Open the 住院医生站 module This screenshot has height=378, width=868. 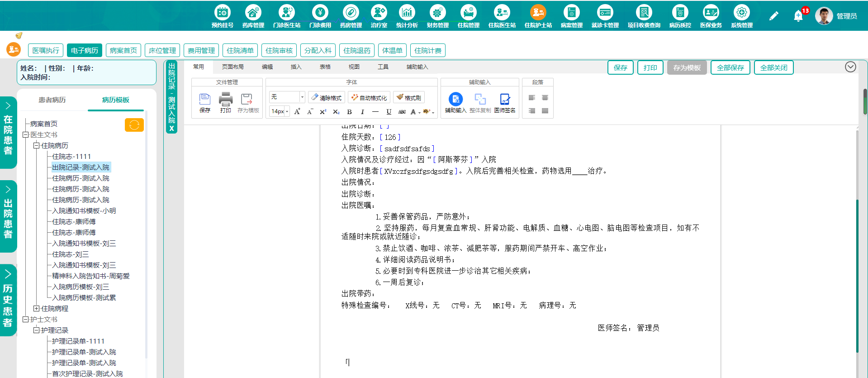point(502,16)
